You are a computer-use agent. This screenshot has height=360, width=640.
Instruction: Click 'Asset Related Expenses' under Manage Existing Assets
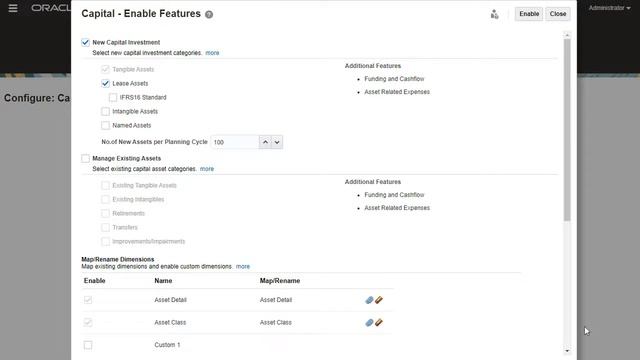coord(397,208)
